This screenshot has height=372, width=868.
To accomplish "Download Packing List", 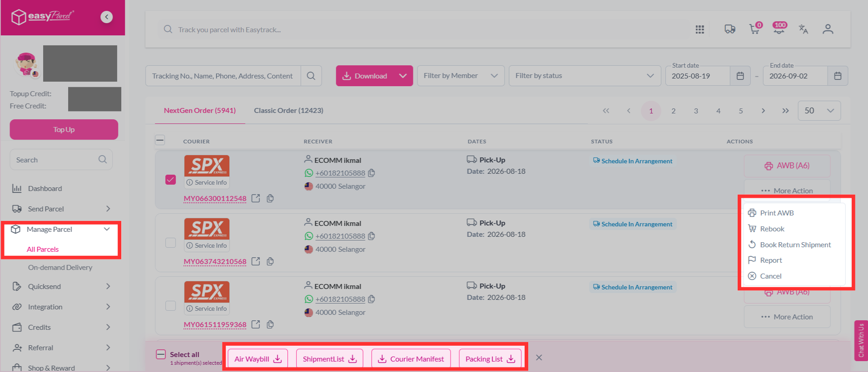I will (x=490, y=359).
